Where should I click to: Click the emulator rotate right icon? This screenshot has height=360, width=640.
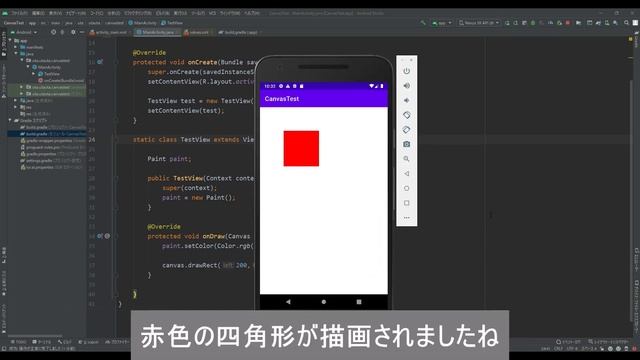pos(407,130)
